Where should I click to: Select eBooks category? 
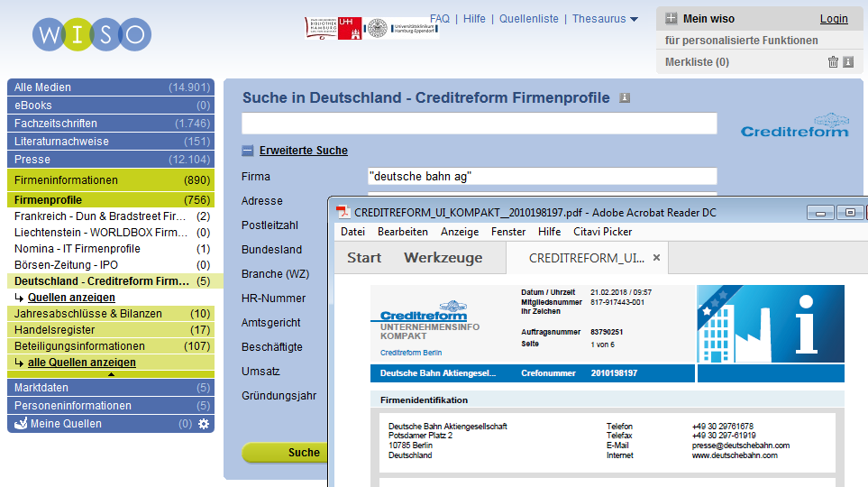tap(111, 106)
